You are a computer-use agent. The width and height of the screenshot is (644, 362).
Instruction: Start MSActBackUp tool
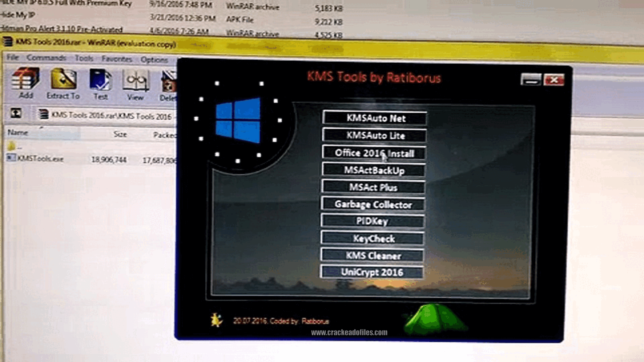374,170
